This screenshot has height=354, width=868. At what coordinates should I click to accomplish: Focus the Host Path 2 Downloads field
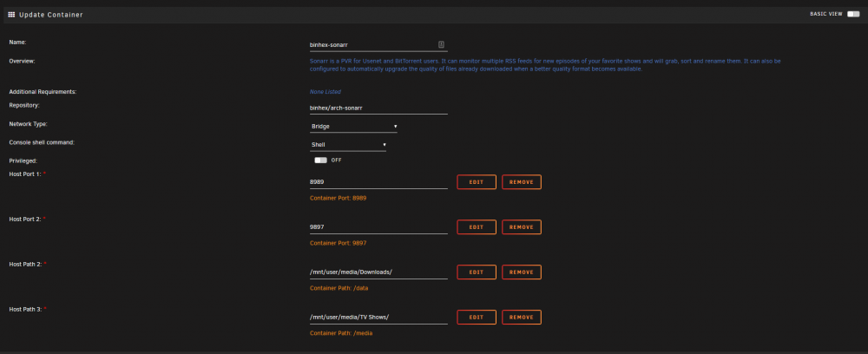378,272
